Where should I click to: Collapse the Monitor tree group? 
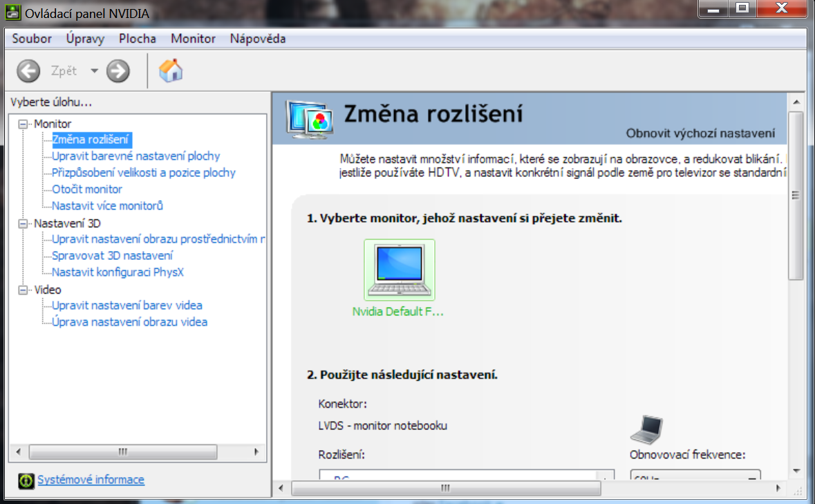click(23, 124)
